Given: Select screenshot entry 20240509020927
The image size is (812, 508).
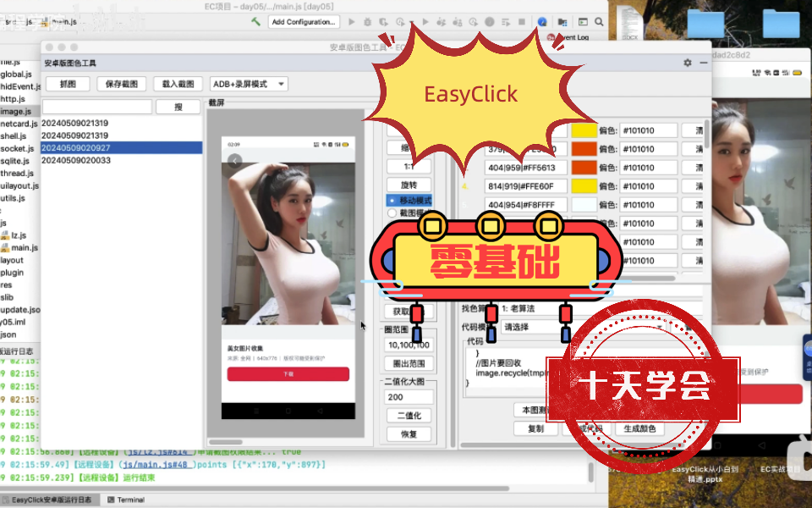Looking at the screenshot, I should (x=122, y=147).
